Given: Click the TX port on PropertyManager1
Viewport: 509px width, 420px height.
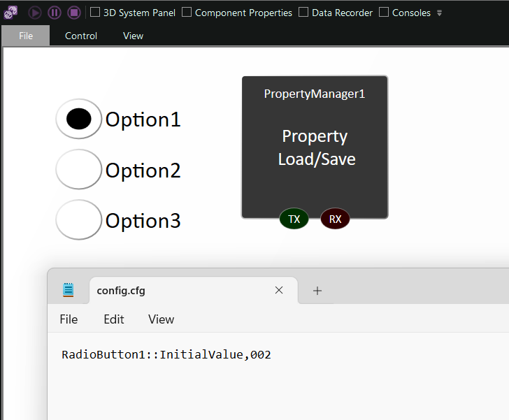Looking at the screenshot, I should 294,219.
